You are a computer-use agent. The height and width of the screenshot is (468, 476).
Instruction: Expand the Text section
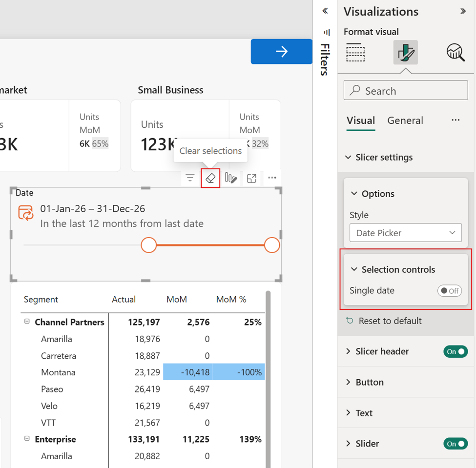348,413
